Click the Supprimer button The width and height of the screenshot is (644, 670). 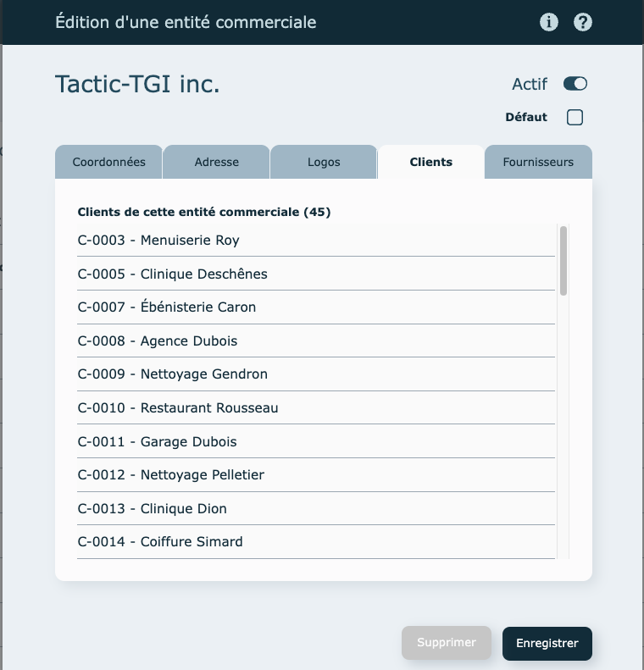pyautogui.click(x=447, y=643)
